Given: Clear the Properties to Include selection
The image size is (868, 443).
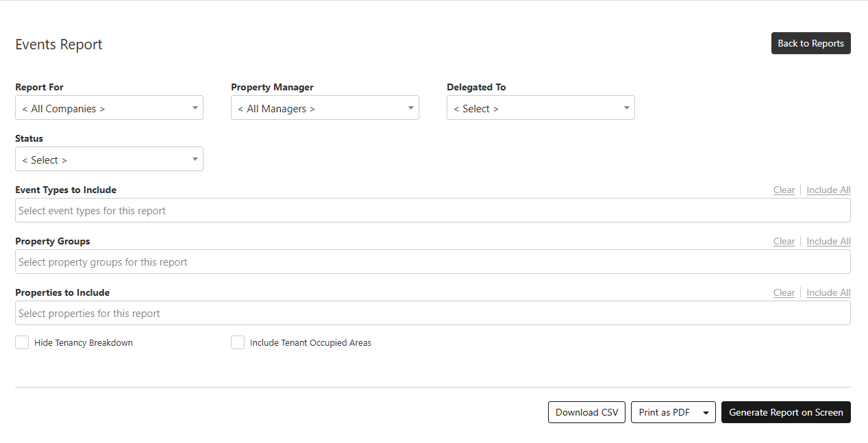Looking at the screenshot, I should 784,293.
